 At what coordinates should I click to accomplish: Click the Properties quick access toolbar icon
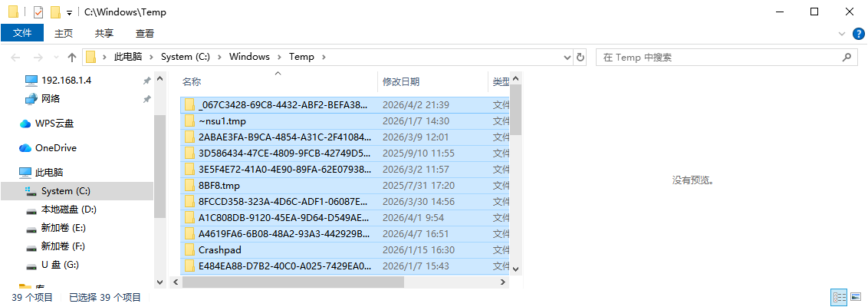click(38, 12)
